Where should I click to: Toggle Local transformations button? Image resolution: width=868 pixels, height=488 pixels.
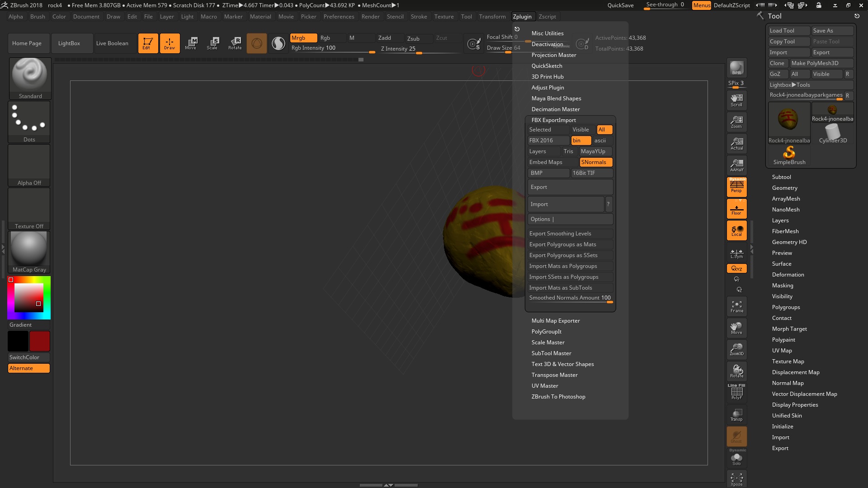736,230
